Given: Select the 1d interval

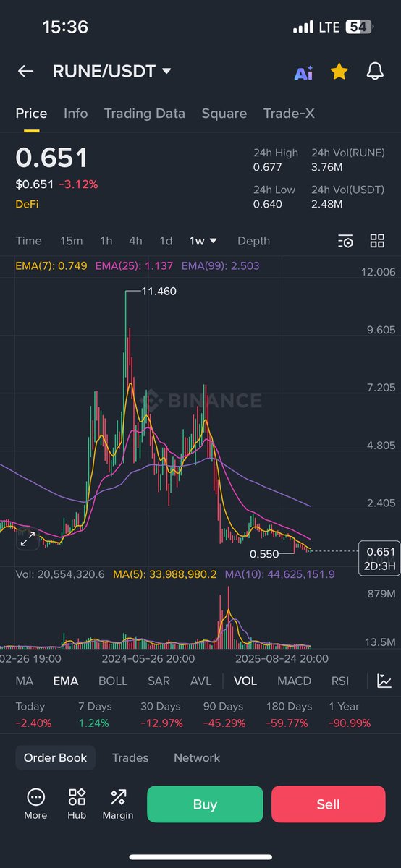Looking at the screenshot, I should (x=166, y=241).
